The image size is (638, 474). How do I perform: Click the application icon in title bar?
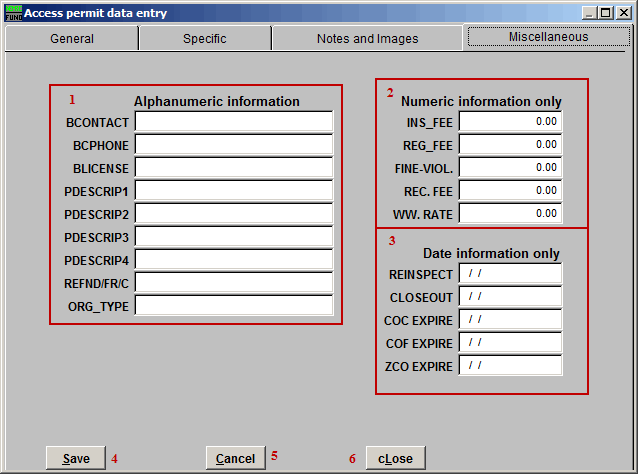12,13
